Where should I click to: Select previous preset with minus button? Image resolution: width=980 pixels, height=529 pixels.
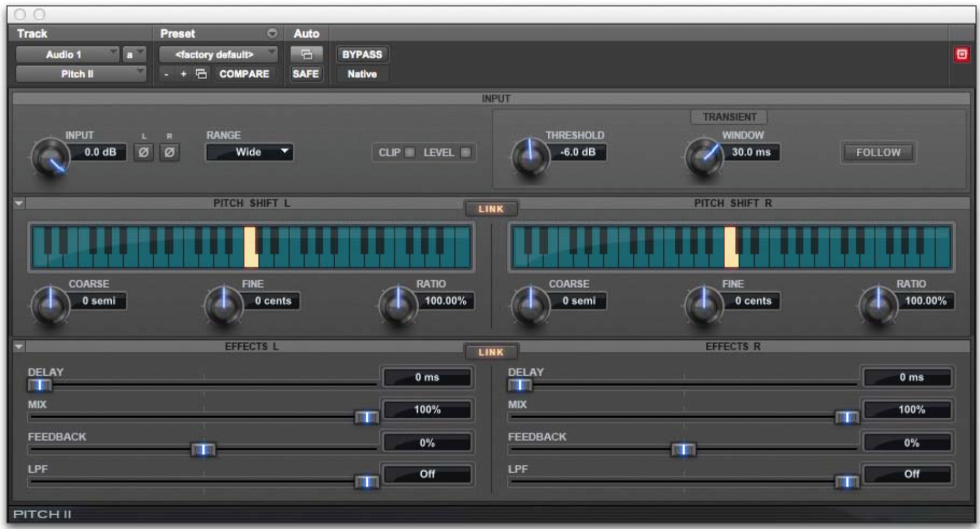167,74
